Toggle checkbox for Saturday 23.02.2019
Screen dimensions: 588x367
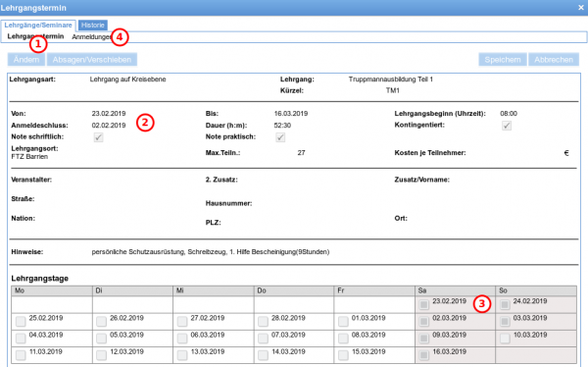[423, 304]
